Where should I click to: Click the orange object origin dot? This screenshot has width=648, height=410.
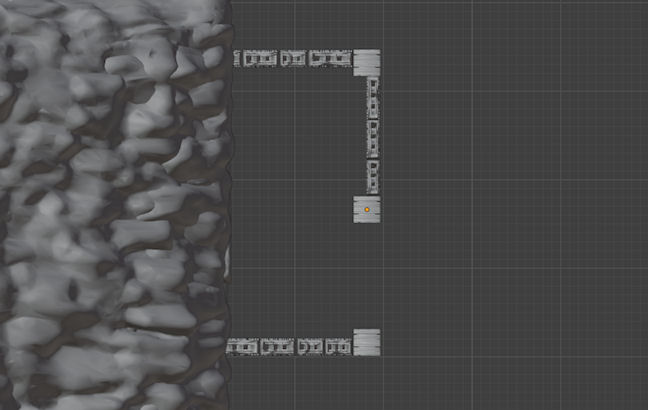[367, 210]
